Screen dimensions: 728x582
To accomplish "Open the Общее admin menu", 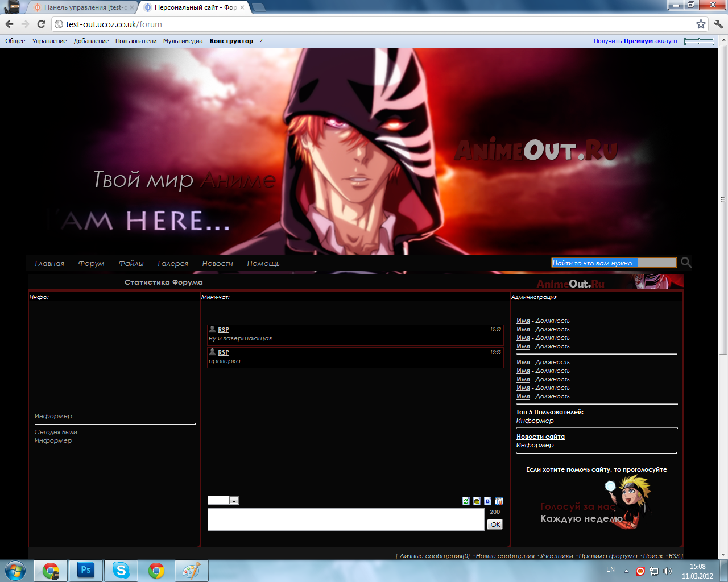I will coord(15,41).
